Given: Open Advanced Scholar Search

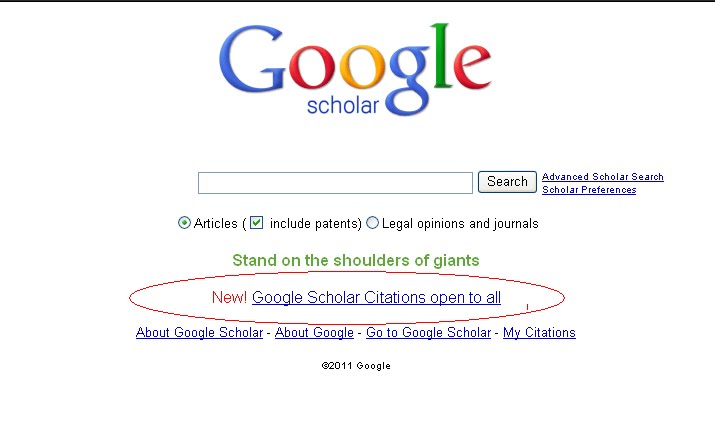Looking at the screenshot, I should pos(602,177).
